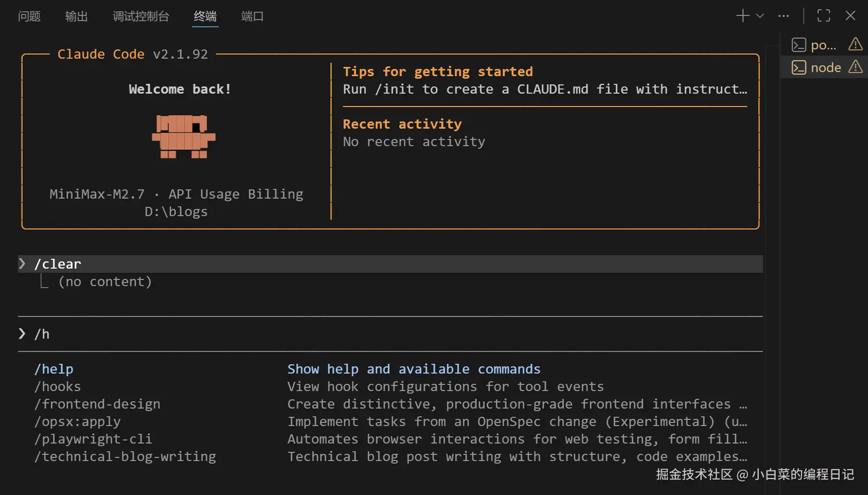Select the first 'po...' terminal session
The image size is (868, 495).
(823, 45)
